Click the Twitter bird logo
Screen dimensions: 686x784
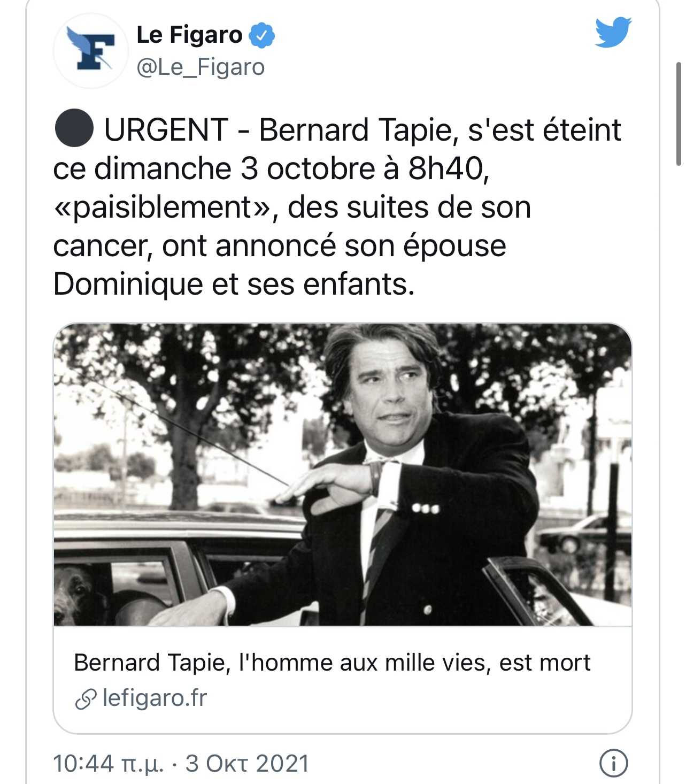tap(613, 32)
